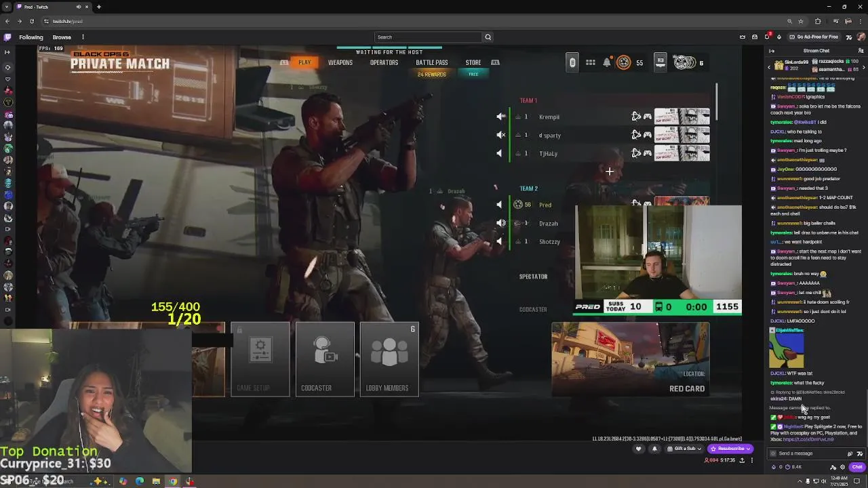Image resolution: width=868 pixels, height=488 pixels.
Task: Open the more options menu beside Browse
Action: (x=83, y=37)
